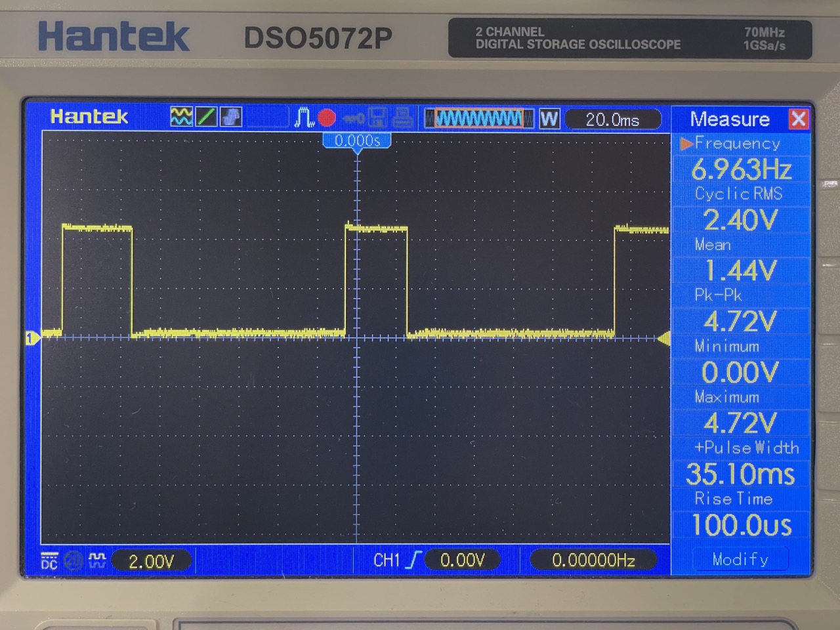Viewport: 840px width, 630px height.
Task: Toggle the rising edge trigger slope icon
Action: coord(413,560)
